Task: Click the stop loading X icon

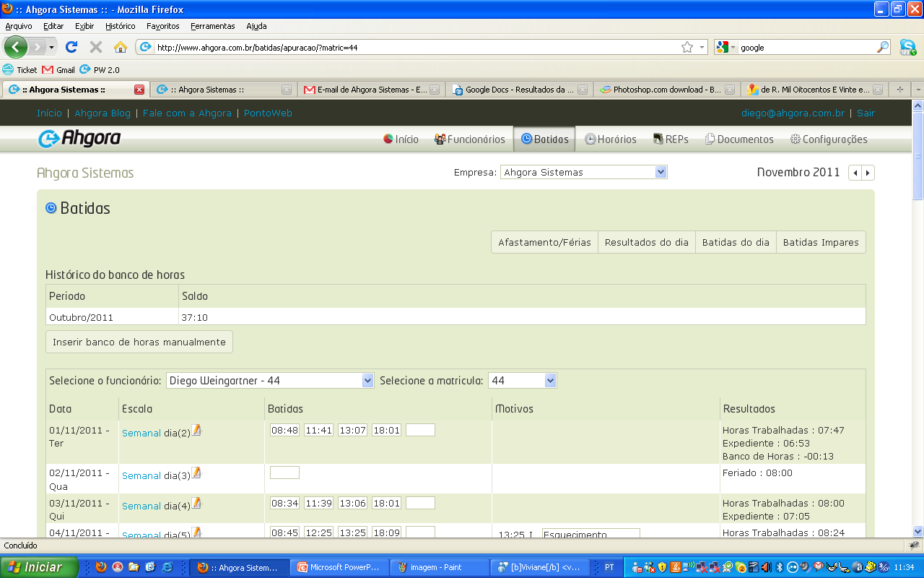Action: (x=95, y=47)
